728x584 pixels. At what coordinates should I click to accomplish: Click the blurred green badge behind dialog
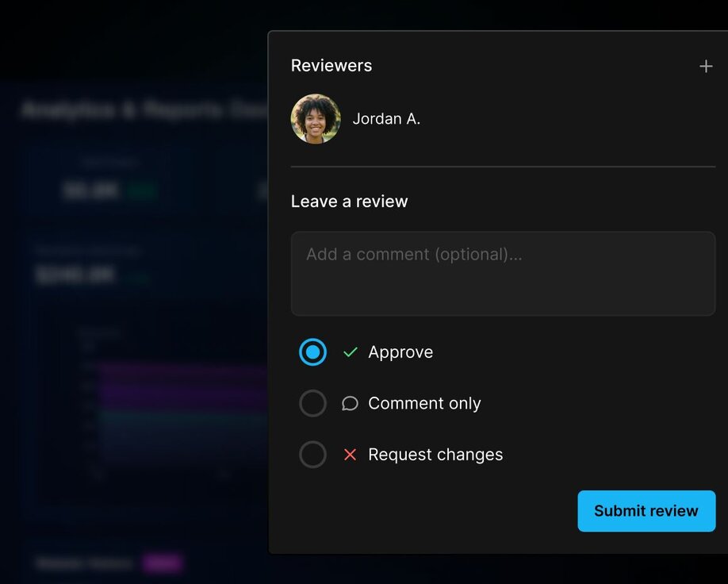tap(143, 191)
